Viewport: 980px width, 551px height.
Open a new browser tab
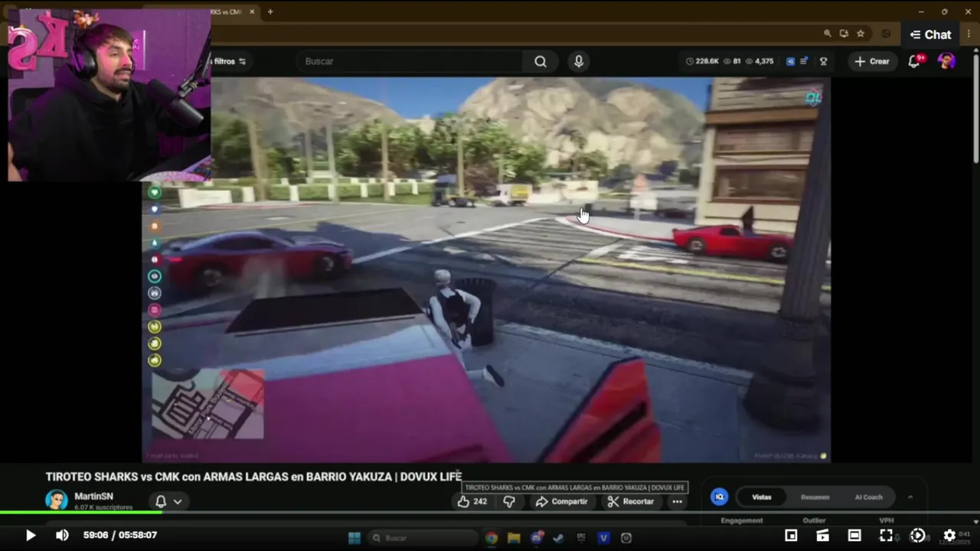(x=270, y=11)
